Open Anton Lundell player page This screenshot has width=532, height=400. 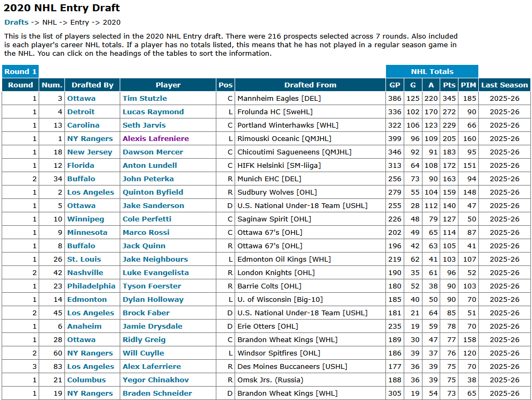tap(150, 166)
